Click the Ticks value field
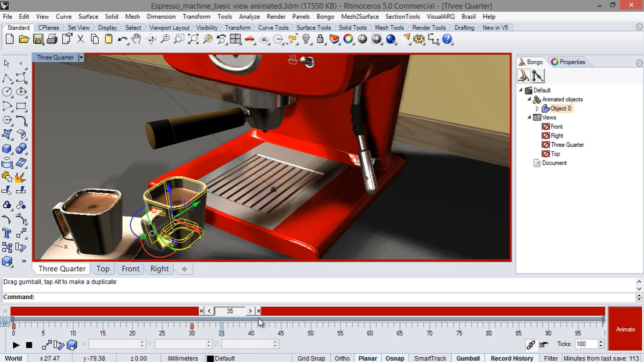 [586, 344]
